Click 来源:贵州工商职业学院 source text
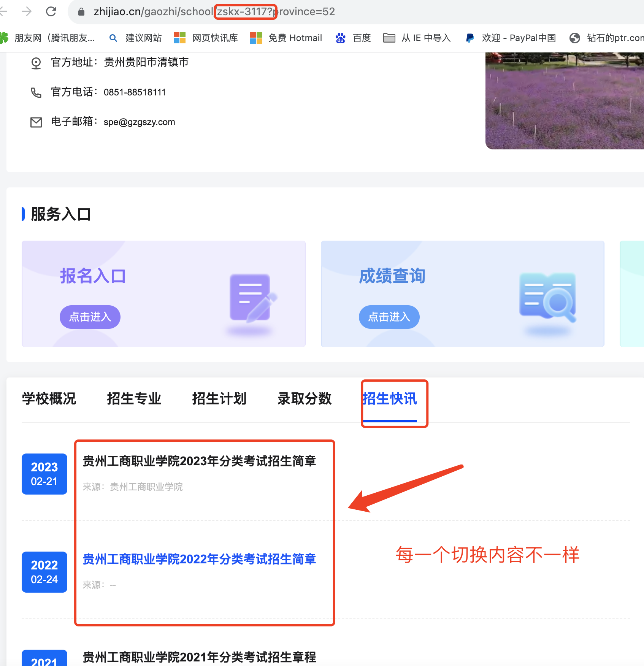Viewport: 644px width, 666px height. coord(133,487)
